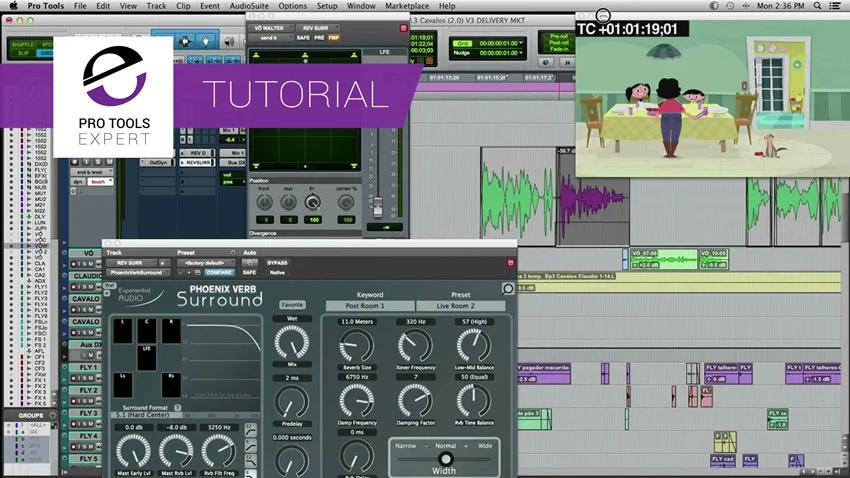The image size is (850, 478).
Task: Select the second filter shape icon
Action: click(x=250, y=446)
